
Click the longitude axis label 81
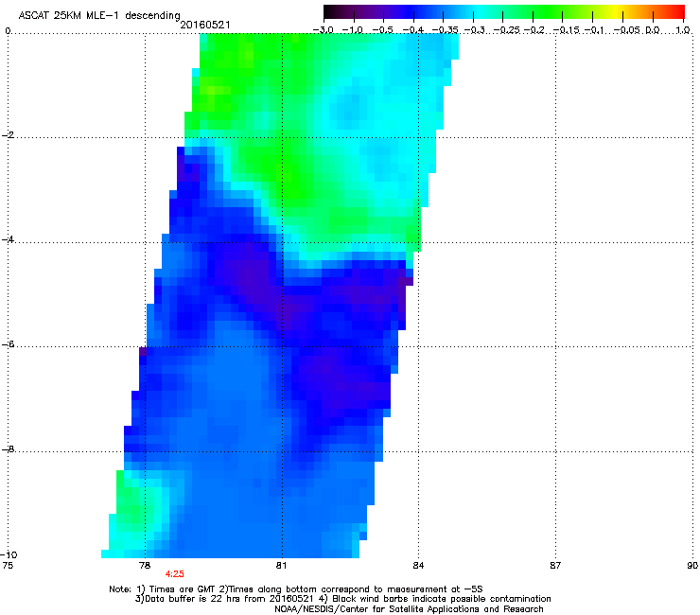tap(281, 566)
